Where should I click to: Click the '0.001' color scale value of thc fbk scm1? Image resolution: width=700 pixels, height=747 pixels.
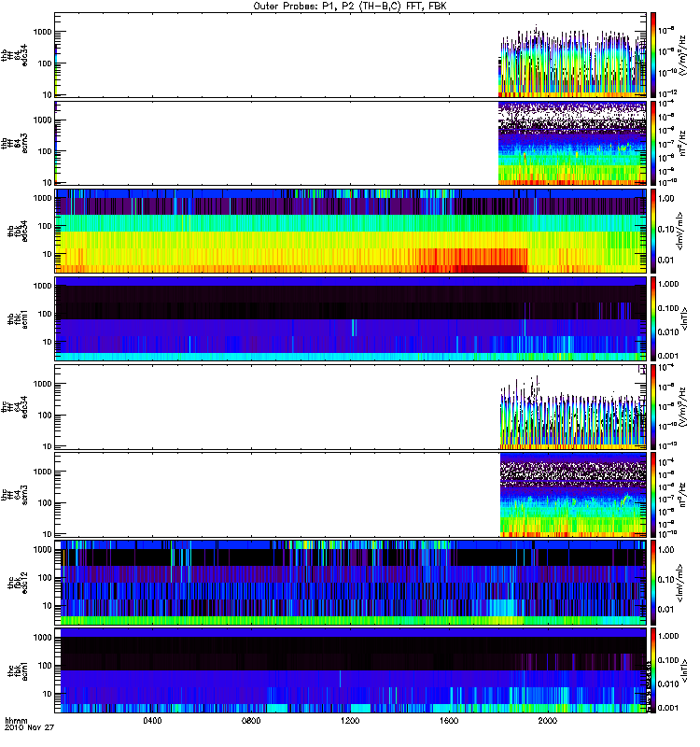[x=668, y=708]
